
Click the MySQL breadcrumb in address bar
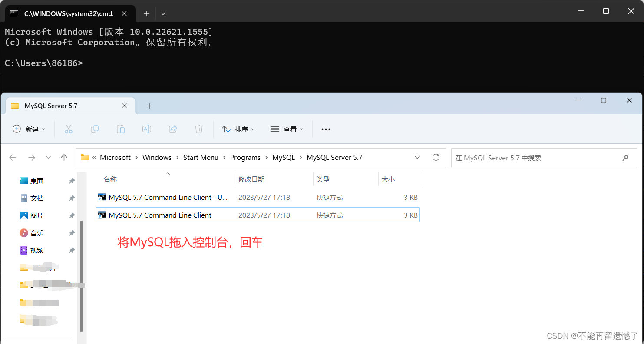point(284,158)
